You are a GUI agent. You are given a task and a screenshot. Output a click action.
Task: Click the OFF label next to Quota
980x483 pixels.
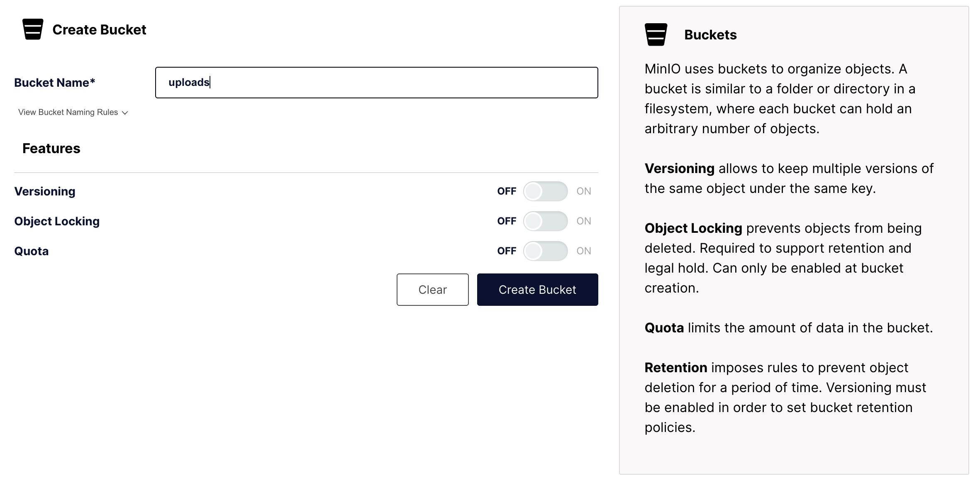pyautogui.click(x=507, y=251)
